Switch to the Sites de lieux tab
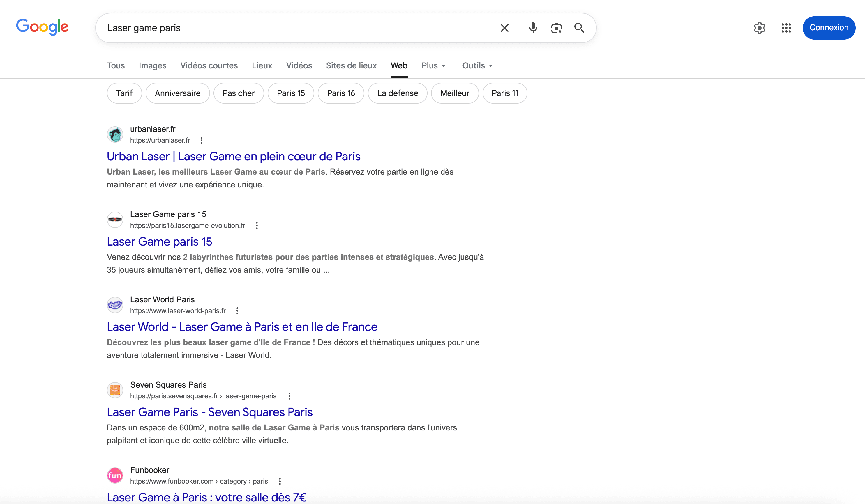The width and height of the screenshot is (865, 504). click(351, 65)
